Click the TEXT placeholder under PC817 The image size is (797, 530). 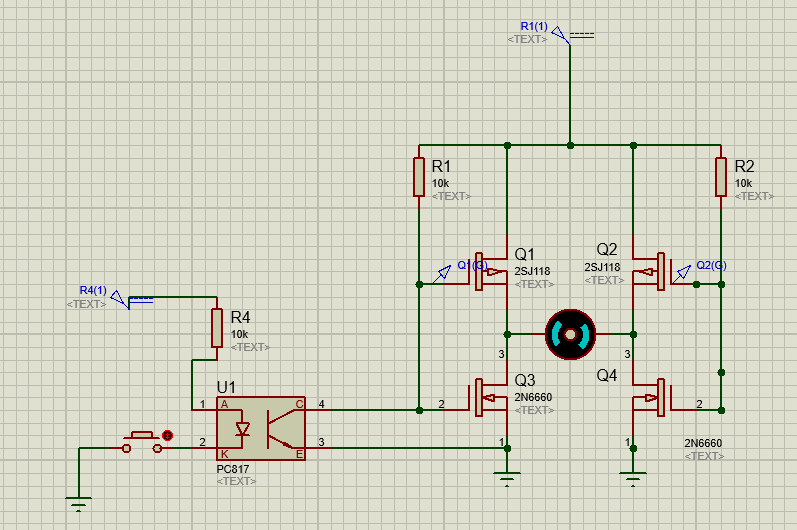pos(236,481)
